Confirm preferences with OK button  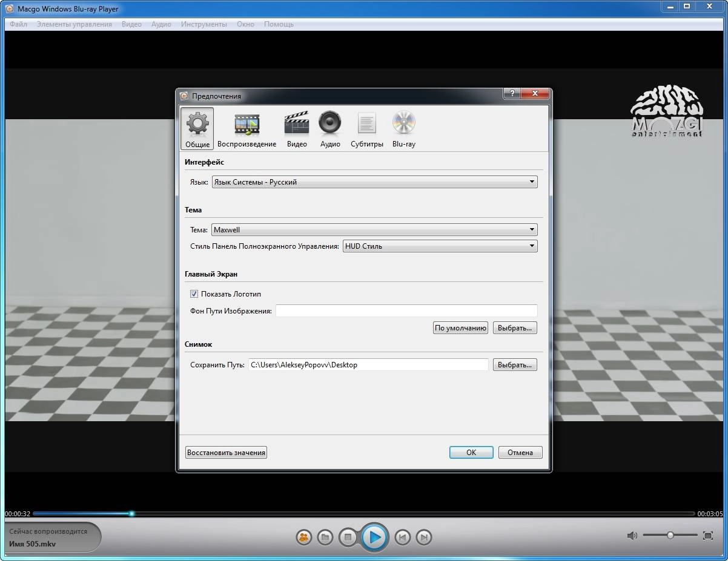click(471, 453)
